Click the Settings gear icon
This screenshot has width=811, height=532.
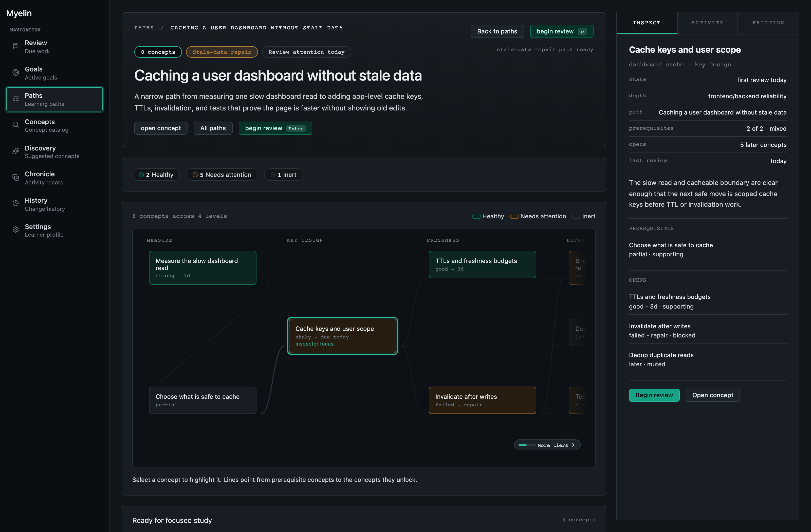pos(16,230)
